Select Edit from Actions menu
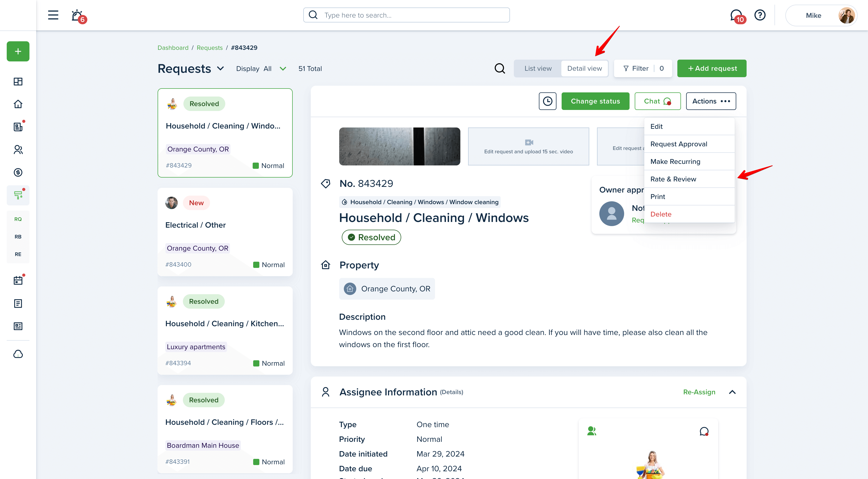The height and width of the screenshot is (479, 868). pos(689,126)
